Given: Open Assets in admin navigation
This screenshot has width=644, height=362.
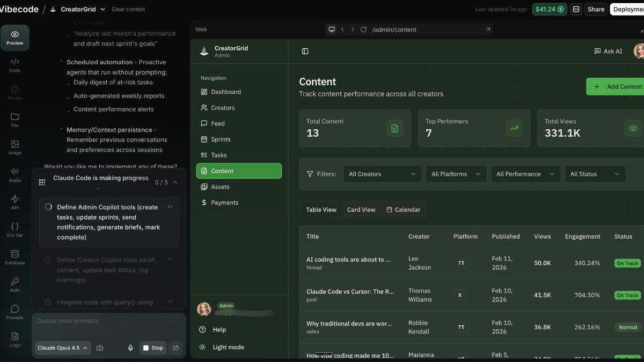Looking at the screenshot, I should tap(239, 187).
